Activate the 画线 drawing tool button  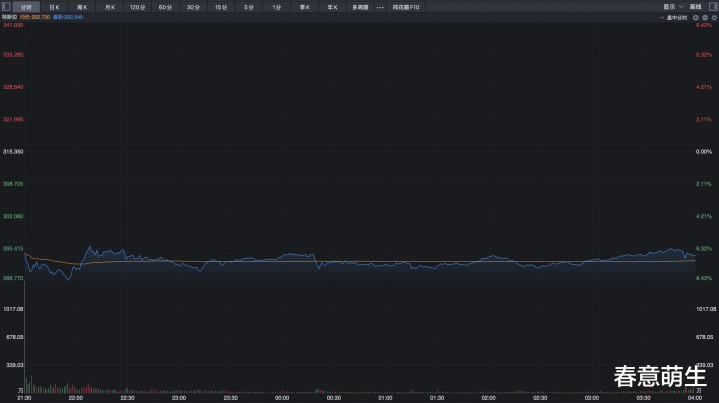tap(696, 7)
